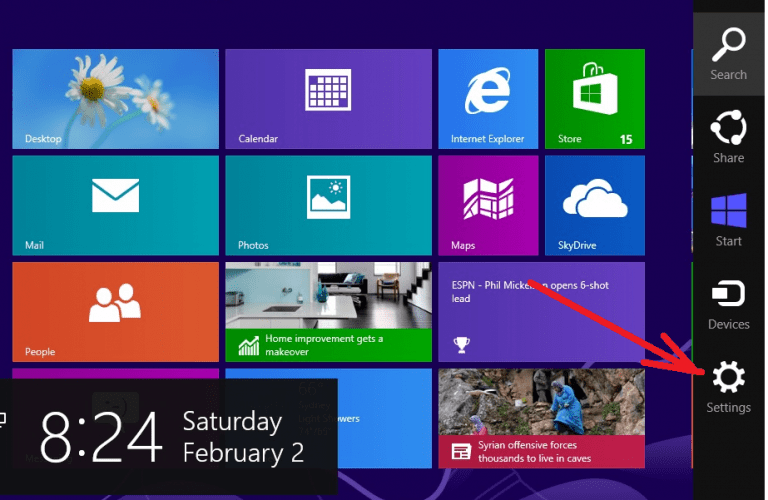Open the Calendar tile
Viewport: 768px width, 500px height.
point(329,99)
